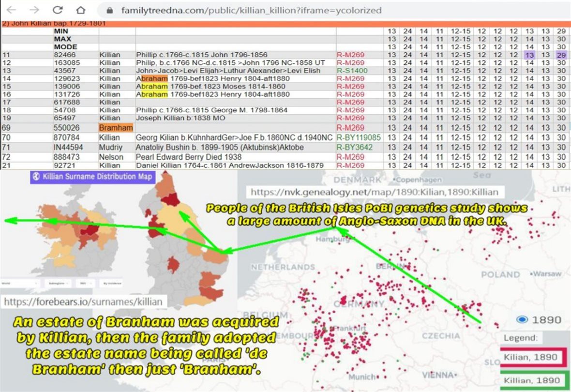Click the R-BY119085 haplogroup link
The height and width of the screenshot is (392, 571).
358,138
